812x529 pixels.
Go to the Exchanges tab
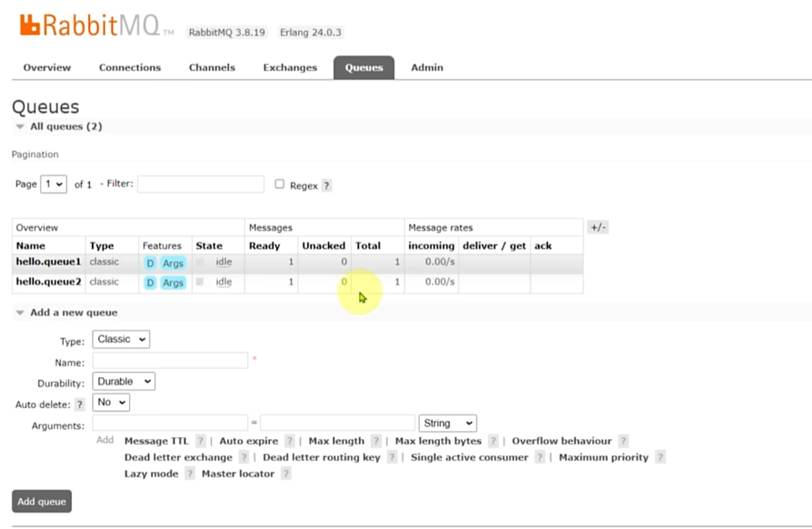coord(290,67)
